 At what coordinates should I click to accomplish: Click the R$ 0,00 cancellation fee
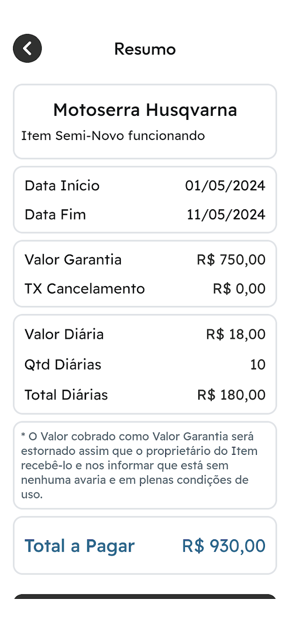pos(239,289)
